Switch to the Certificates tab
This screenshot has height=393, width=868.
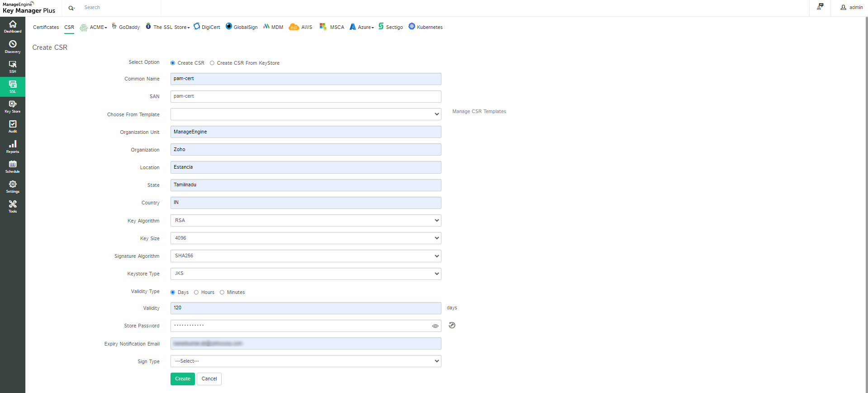pos(46,28)
